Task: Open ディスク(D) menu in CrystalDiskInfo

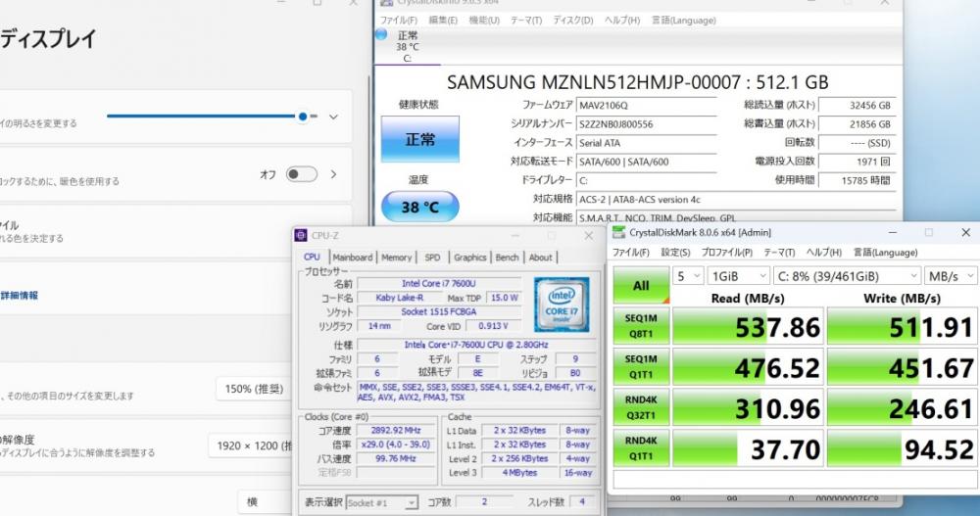Action: (x=573, y=20)
